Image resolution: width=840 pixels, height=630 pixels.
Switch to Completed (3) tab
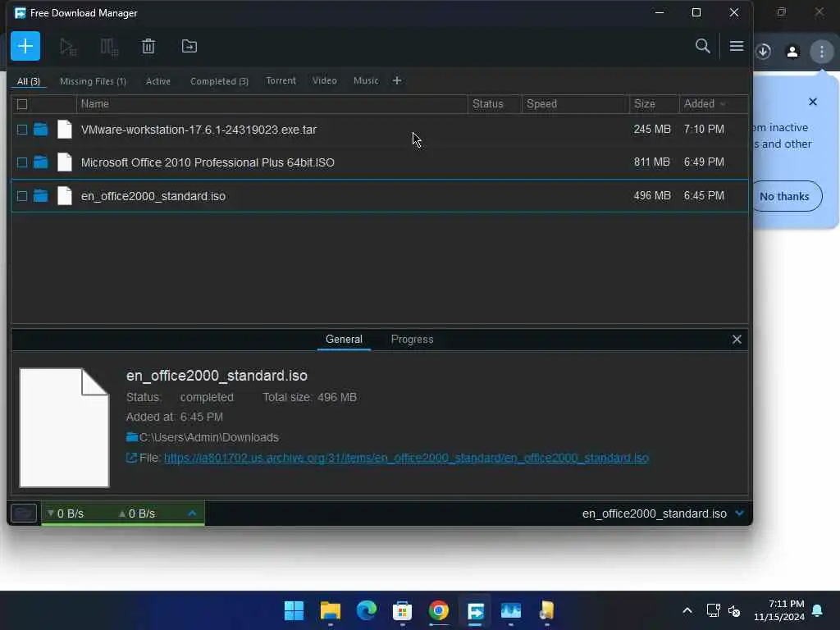tap(219, 81)
